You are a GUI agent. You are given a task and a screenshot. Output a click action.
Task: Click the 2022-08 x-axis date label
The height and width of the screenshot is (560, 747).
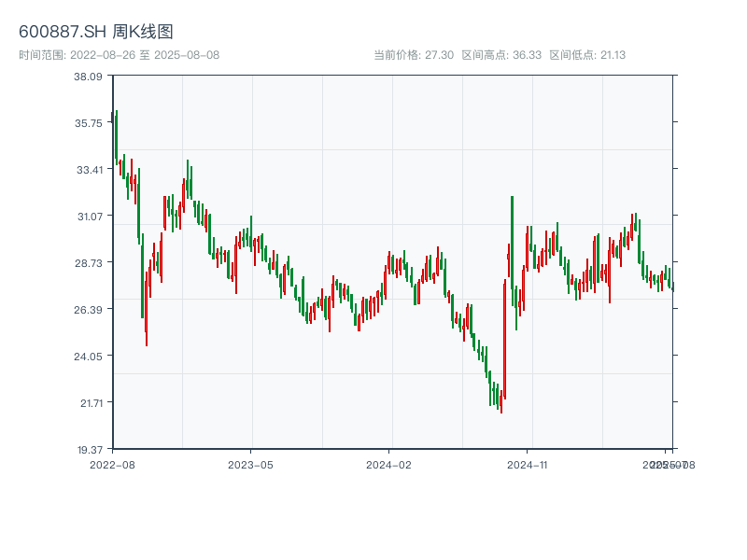point(112,464)
